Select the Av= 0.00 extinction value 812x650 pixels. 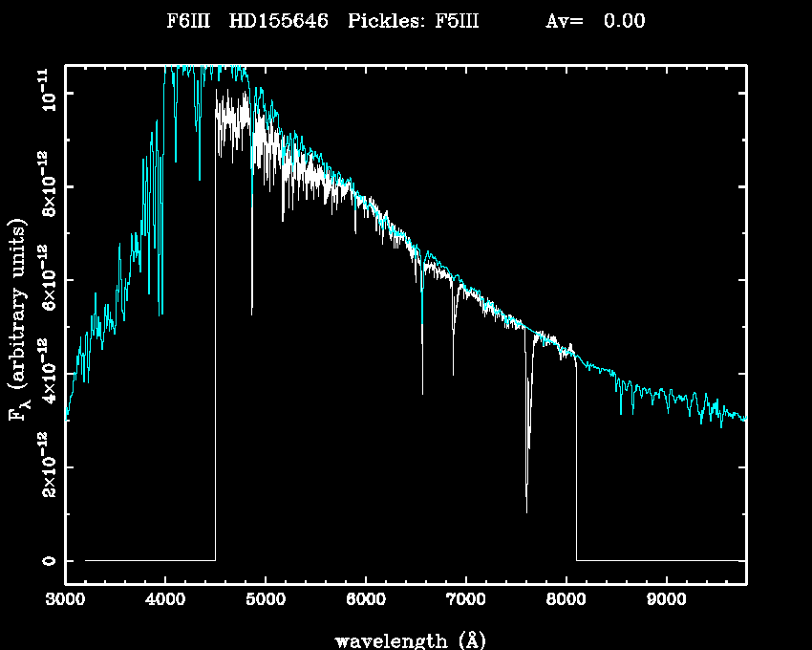pos(595,21)
